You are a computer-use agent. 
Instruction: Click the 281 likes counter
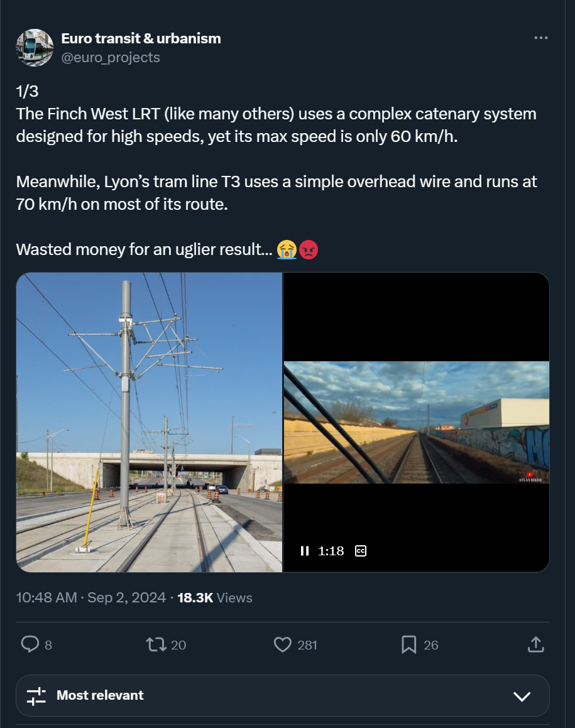[x=307, y=644]
